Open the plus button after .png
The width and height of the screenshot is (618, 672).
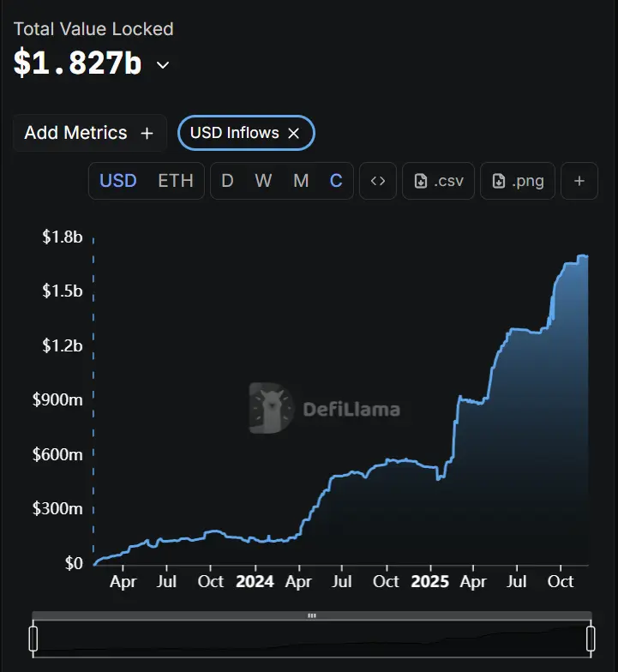pos(579,181)
